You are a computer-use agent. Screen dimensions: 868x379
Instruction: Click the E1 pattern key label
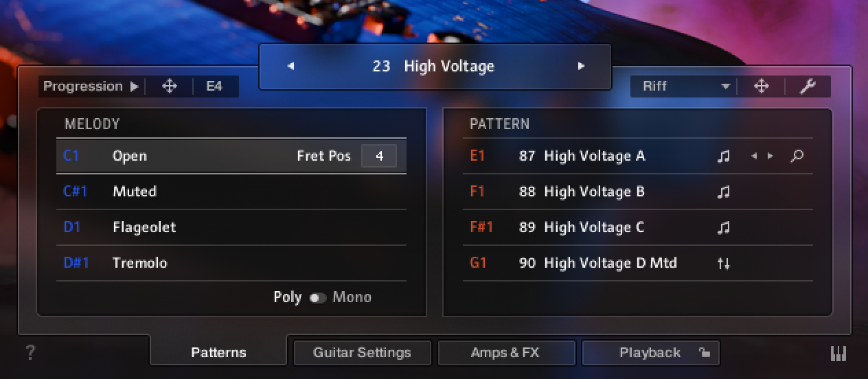coord(477,156)
